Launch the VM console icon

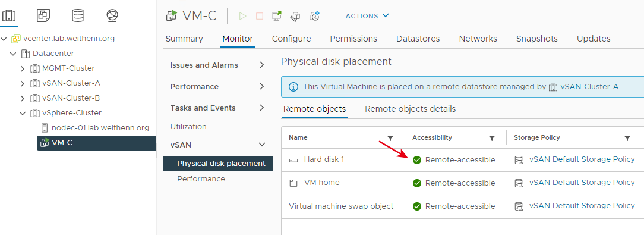pyautogui.click(x=276, y=16)
